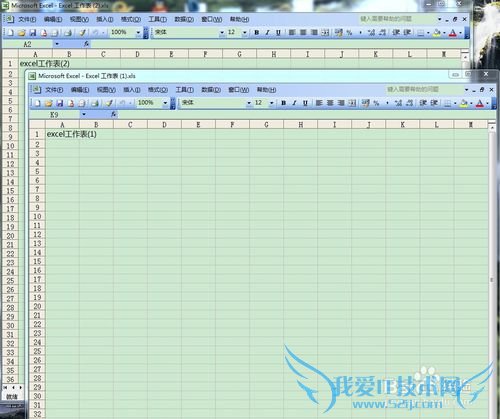The width and height of the screenshot is (500, 419).
Task: Select cell A1 containing excel工作表(1)
Action: coord(62,134)
